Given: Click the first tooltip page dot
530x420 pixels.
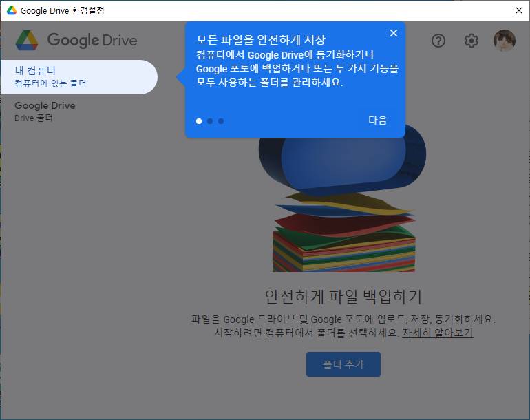Looking at the screenshot, I should click(199, 121).
